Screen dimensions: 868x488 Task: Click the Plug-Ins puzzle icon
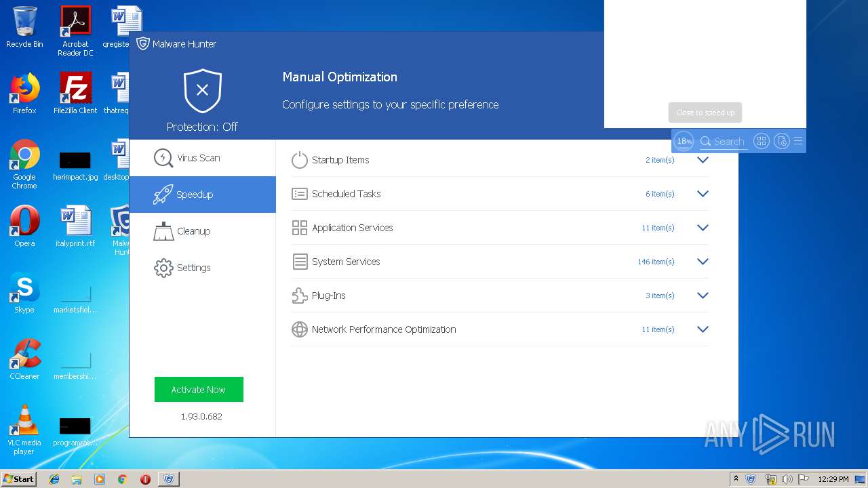coord(299,296)
